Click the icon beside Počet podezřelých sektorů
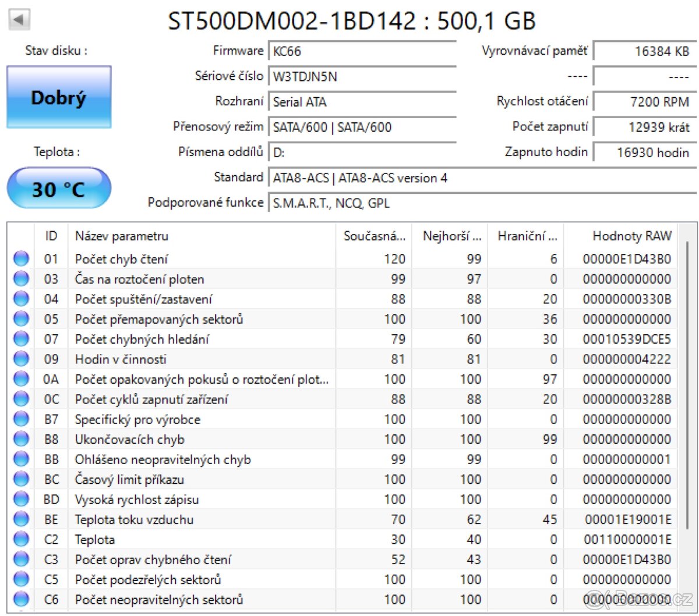 point(20,579)
